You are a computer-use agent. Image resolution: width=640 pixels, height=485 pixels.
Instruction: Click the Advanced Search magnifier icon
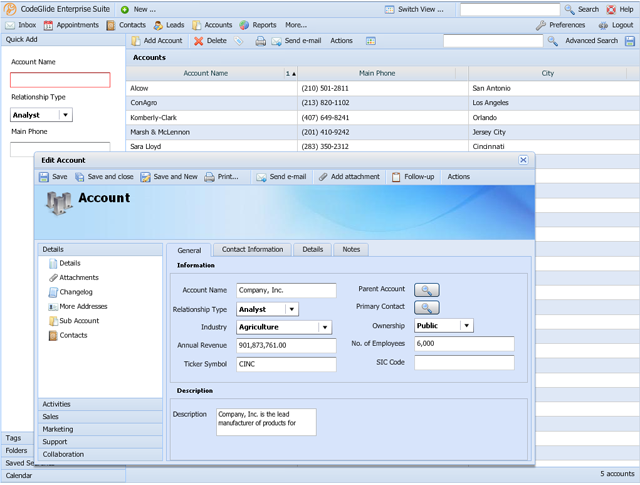coord(553,41)
